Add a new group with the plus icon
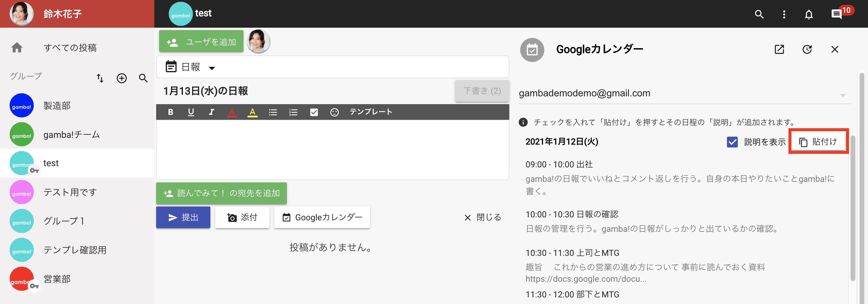The height and width of the screenshot is (304, 868). click(x=122, y=78)
